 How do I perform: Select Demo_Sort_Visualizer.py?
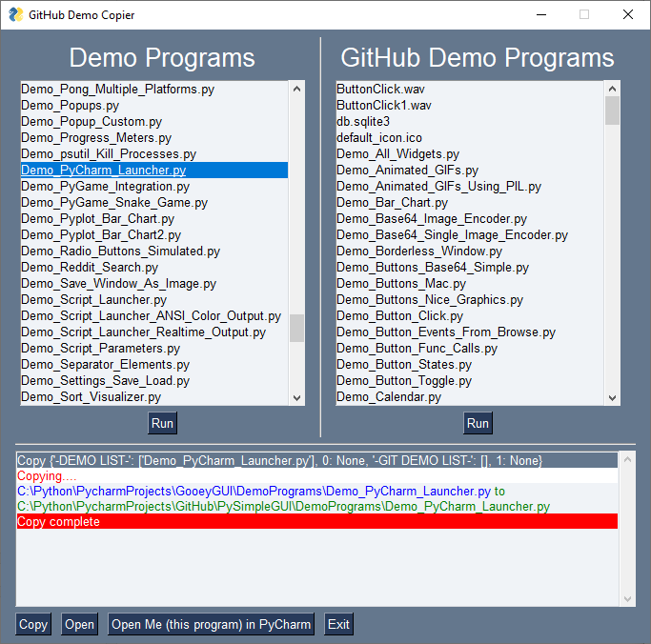[154, 396]
